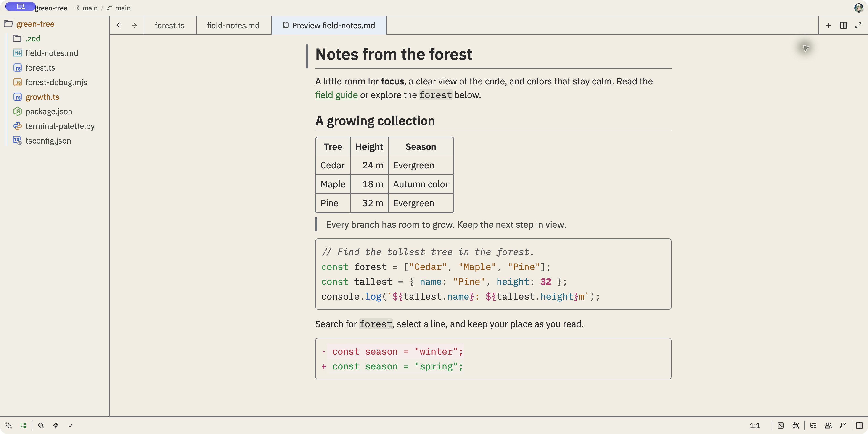Open the collaboration panel people icon
The image size is (868, 434).
pyautogui.click(x=828, y=425)
